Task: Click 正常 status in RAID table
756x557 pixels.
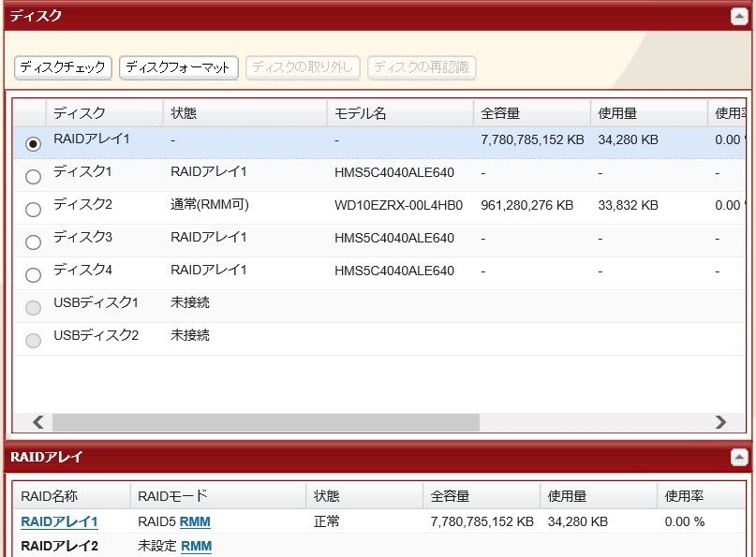Action: click(x=326, y=521)
